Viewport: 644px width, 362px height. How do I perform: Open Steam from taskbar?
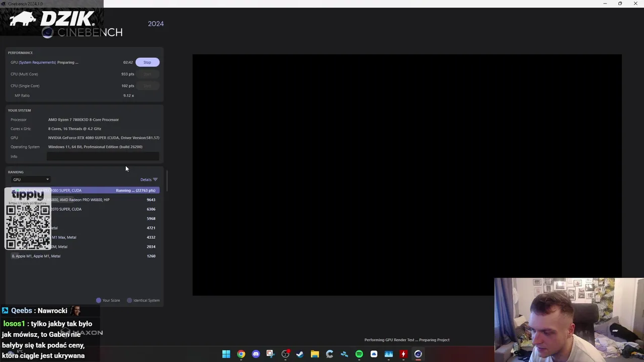(x=300, y=354)
